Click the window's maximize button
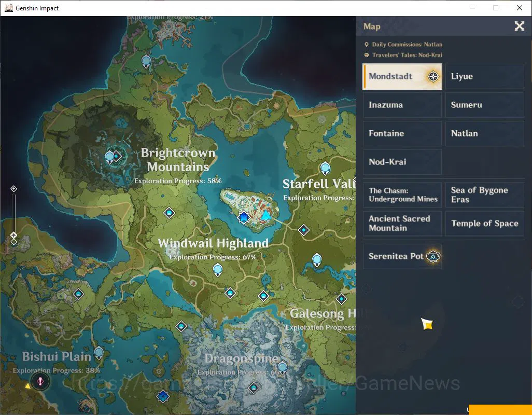The height and width of the screenshot is (415, 532). coord(496,8)
